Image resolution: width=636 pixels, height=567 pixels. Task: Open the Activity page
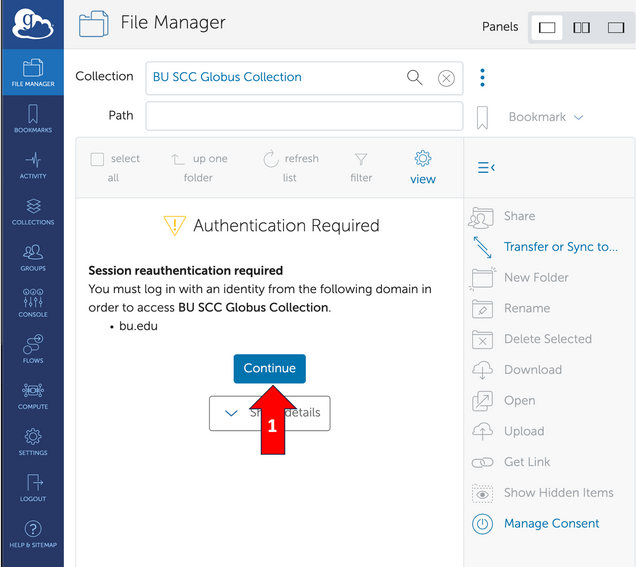(33, 165)
